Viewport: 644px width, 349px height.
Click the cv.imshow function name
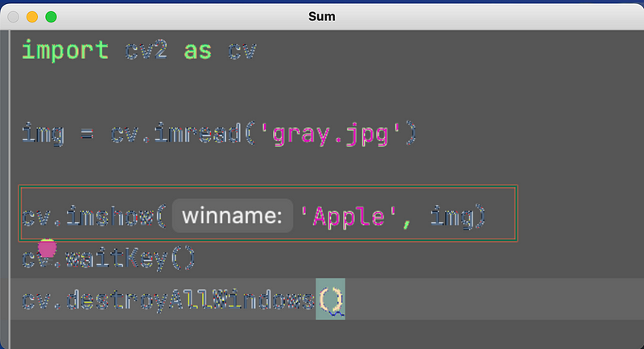[93, 217]
